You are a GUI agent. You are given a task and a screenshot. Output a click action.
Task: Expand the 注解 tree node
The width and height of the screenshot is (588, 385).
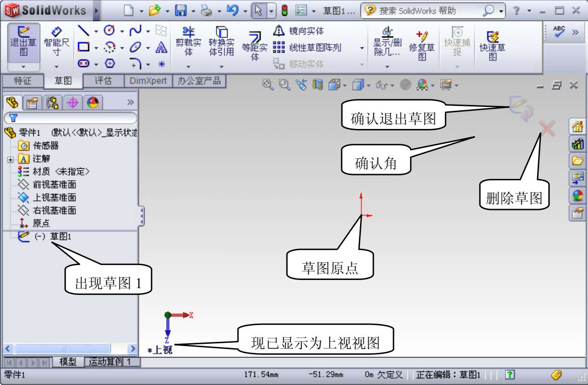[11, 159]
